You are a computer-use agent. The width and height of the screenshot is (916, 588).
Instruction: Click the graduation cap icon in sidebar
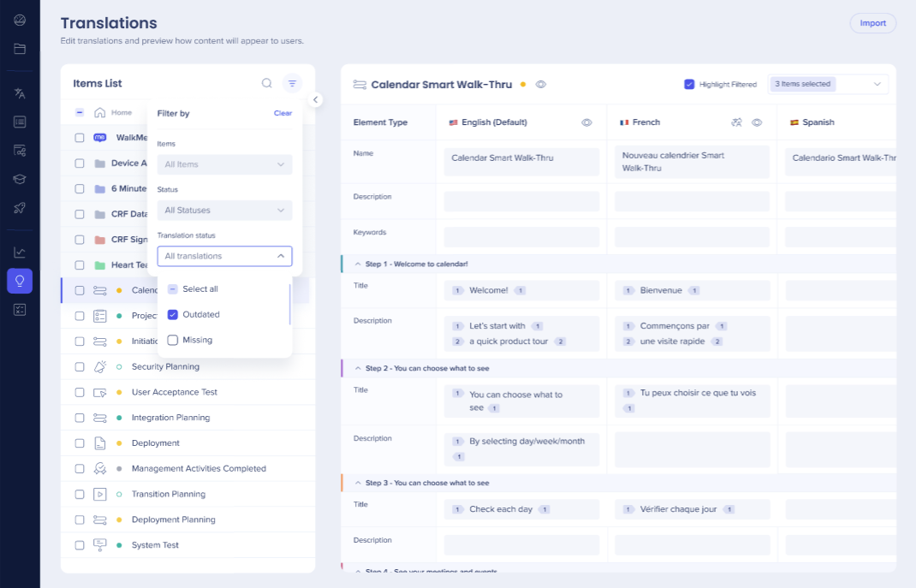point(20,179)
